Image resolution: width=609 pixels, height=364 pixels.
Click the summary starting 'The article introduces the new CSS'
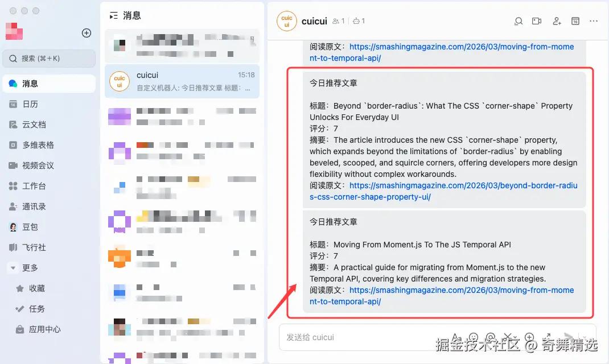(443, 157)
